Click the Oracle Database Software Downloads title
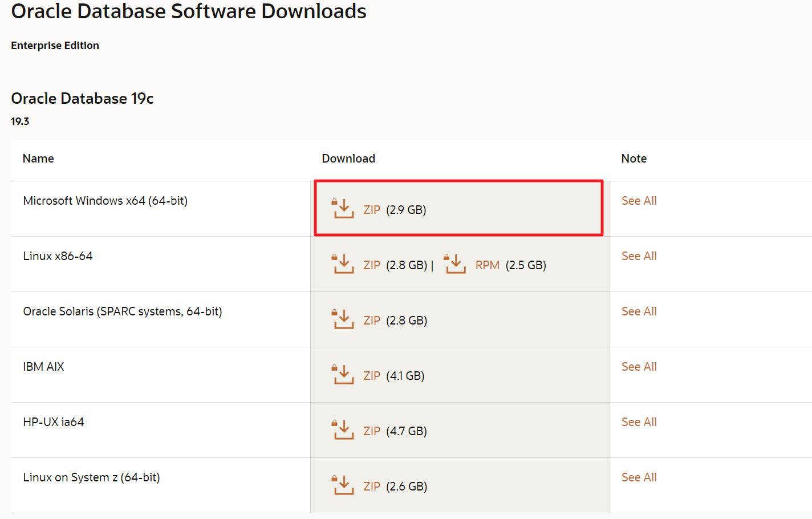This screenshot has width=812, height=519. coord(189,11)
